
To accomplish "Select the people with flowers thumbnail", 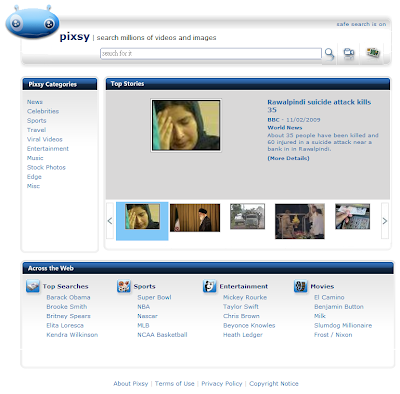I will tap(300, 221).
